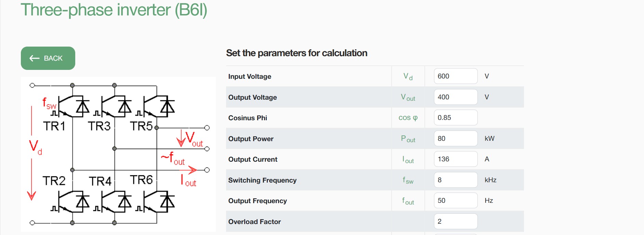Click the Output Power field showing 80
The width and height of the screenshot is (644, 235).
[455, 138]
